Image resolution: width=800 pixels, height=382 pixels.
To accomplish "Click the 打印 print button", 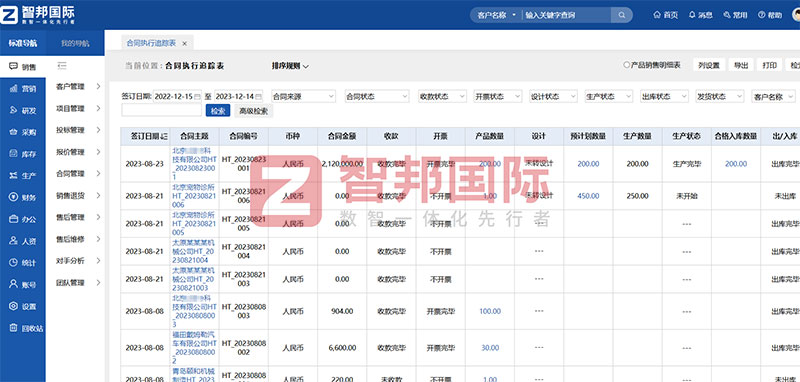I will pyautogui.click(x=769, y=65).
